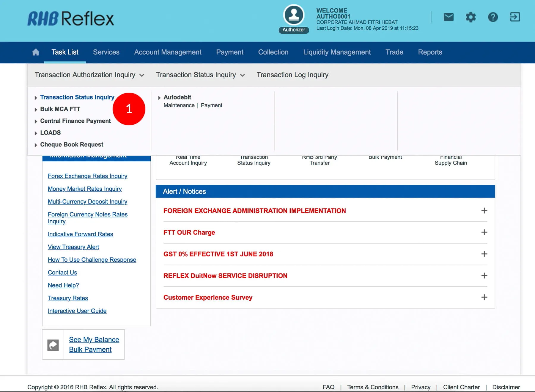Expand the GST 0% EFFECTIVE notice
Viewport: 535px width, 392px height.
click(x=484, y=254)
